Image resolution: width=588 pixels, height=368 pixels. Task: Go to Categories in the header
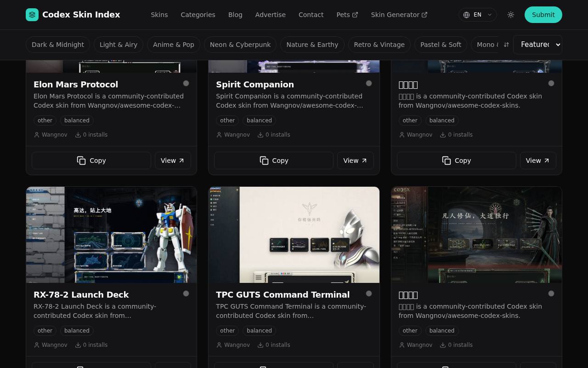[x=198, y=15]
